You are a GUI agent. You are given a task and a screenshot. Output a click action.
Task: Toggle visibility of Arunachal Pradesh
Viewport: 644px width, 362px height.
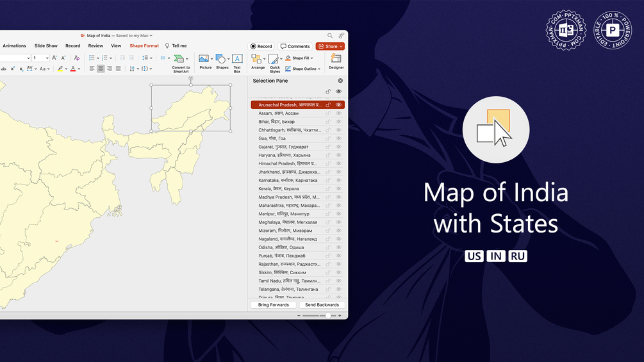click(x=338, y=104)
